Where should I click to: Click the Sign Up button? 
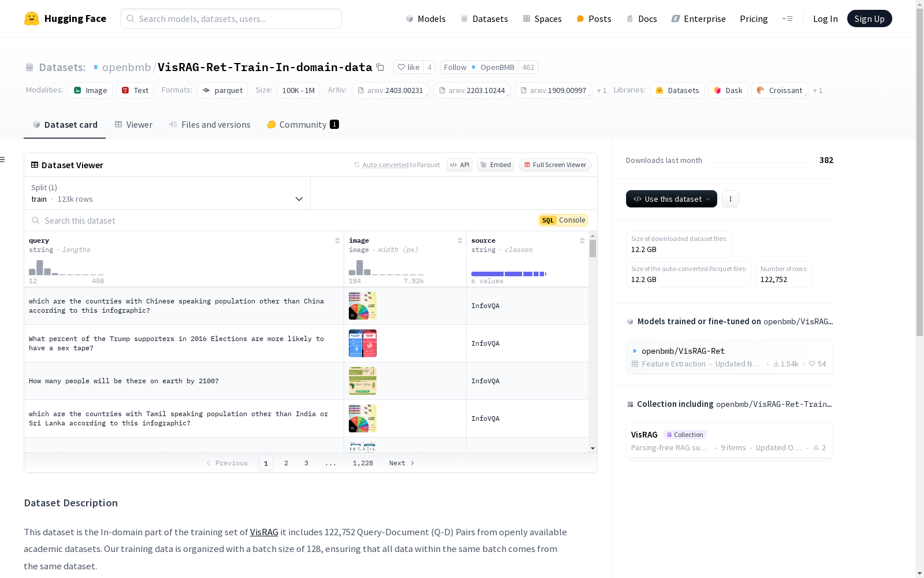(869, 18)
